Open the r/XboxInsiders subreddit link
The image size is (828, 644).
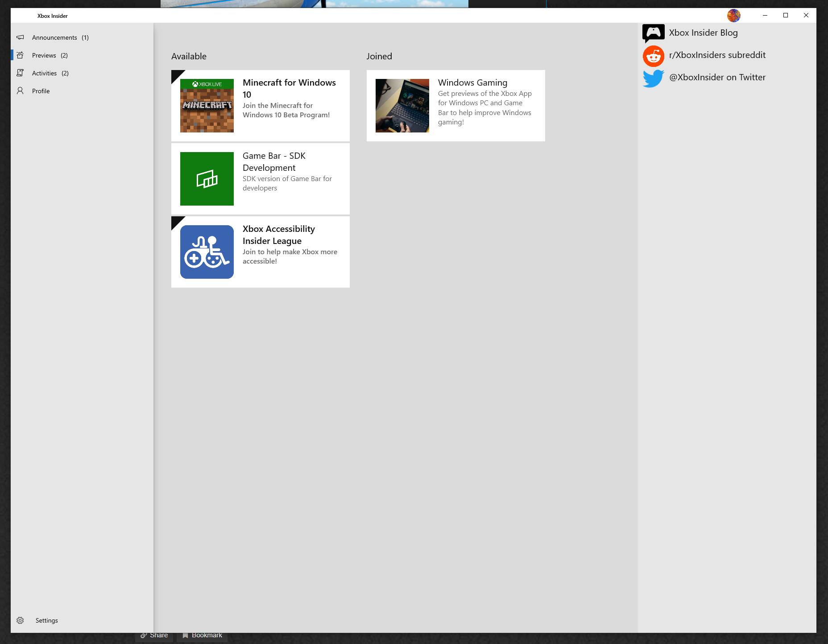[717, 55]
